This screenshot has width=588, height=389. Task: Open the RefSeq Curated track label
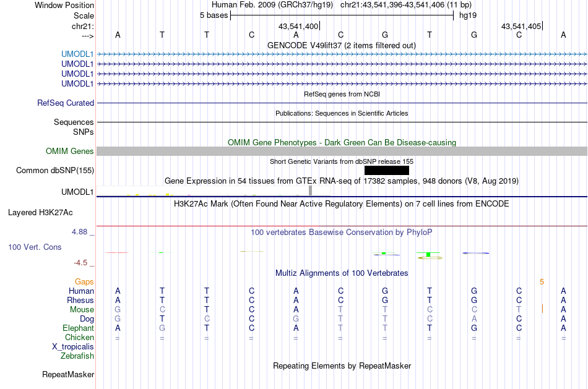pyautogui.click(x=66, y=103)
